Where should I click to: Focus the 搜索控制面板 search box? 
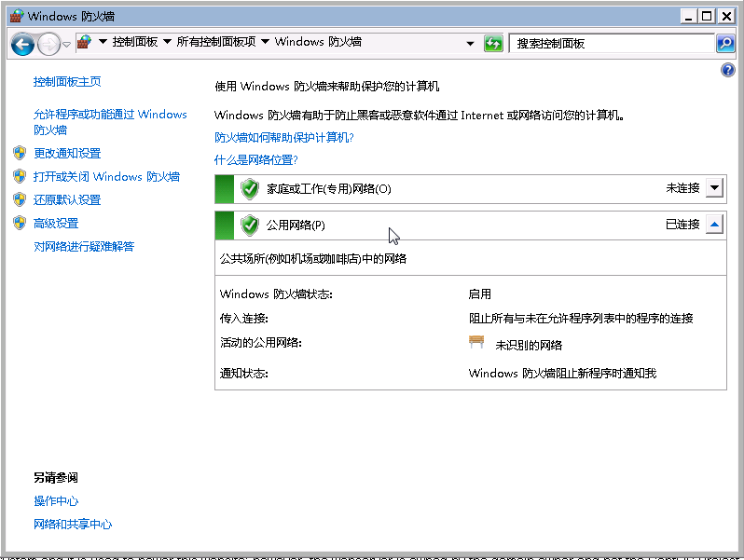pyautogui.click(x=612, y=44)
